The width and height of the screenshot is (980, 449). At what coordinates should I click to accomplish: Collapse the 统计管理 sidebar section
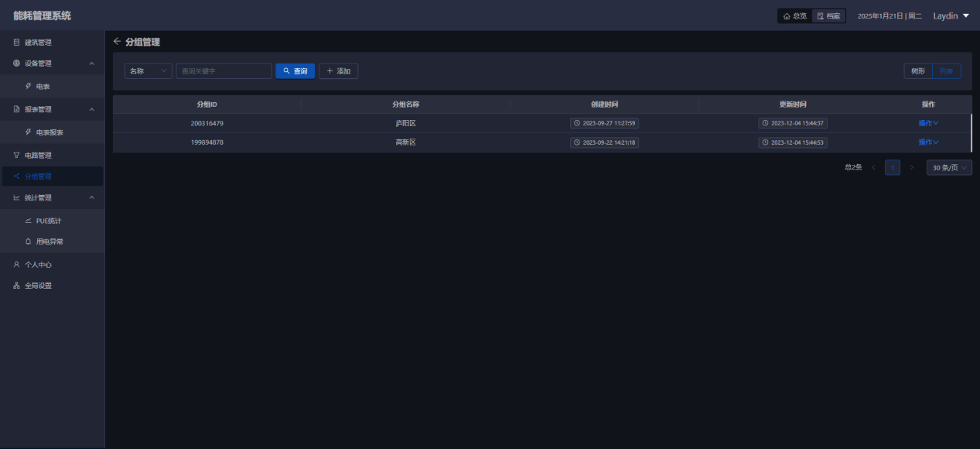pyautogui.click(x=92, y=198)
